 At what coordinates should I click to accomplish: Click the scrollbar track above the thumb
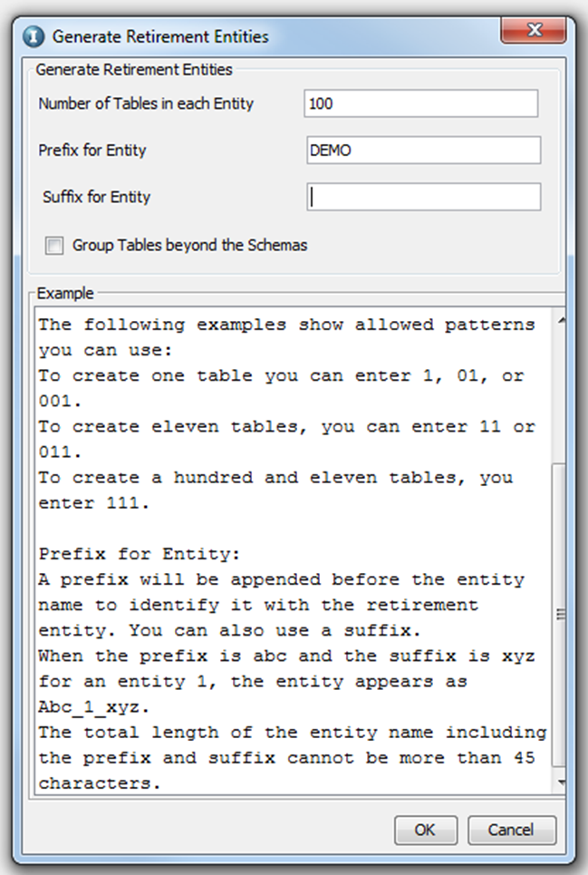click(x=562, y=390)
